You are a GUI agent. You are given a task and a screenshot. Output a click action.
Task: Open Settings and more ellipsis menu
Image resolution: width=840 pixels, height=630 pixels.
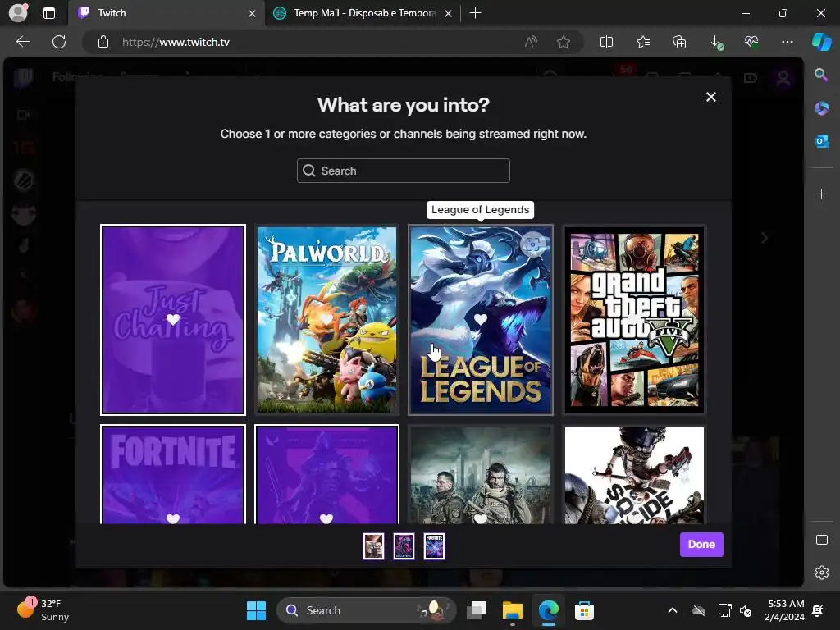[x=787, y=42]
